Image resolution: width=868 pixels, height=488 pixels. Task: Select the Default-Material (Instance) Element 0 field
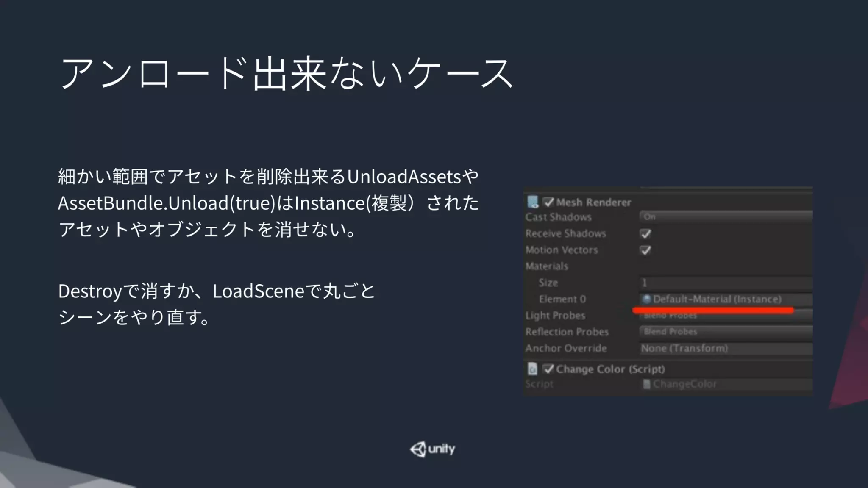pos(726,299)
